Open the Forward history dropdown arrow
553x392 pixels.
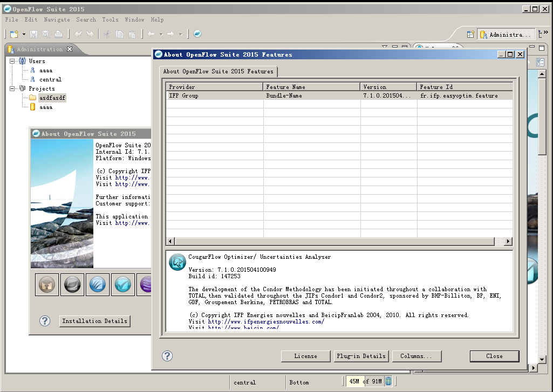pos(180,34)
